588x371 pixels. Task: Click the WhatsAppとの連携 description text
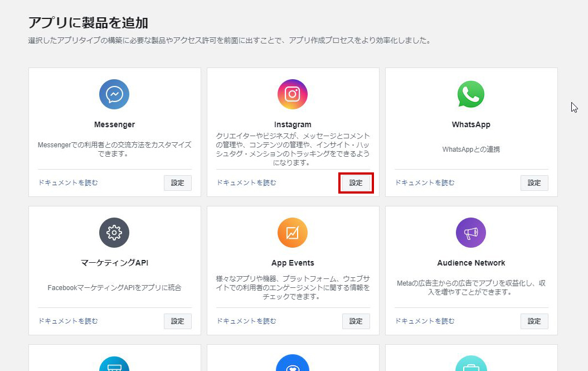(471, 150)
